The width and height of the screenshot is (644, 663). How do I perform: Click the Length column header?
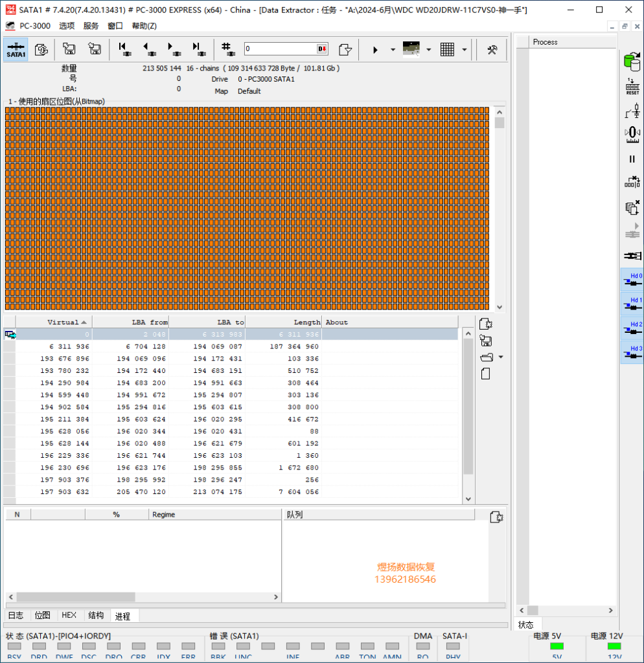284,322
